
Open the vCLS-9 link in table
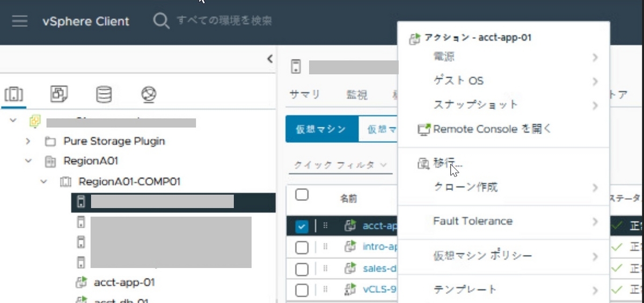(x=379, y=290)
